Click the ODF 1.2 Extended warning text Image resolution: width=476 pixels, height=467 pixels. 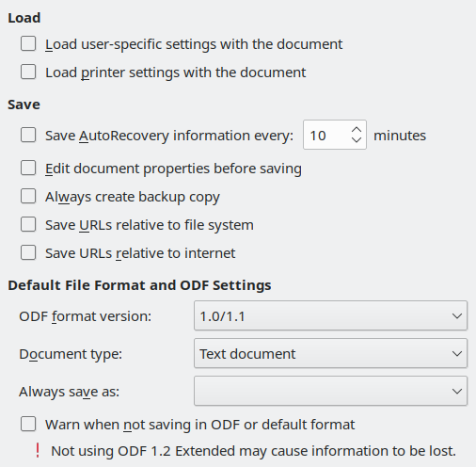pos(253,451)
